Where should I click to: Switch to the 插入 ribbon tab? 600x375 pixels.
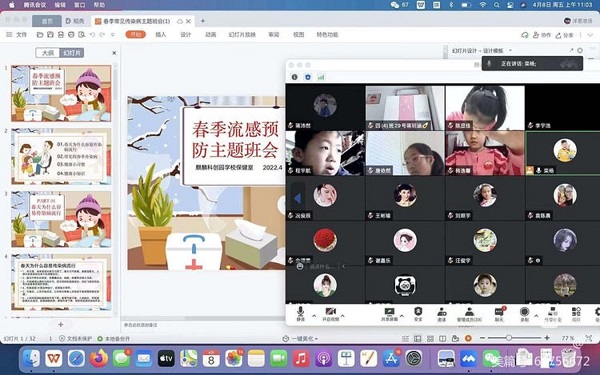coord(161,34)
